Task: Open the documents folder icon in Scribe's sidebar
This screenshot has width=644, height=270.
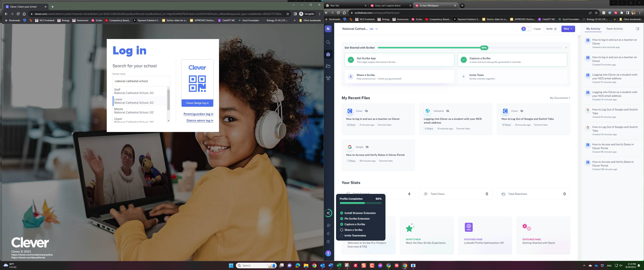Action: [x=328, y=66]
